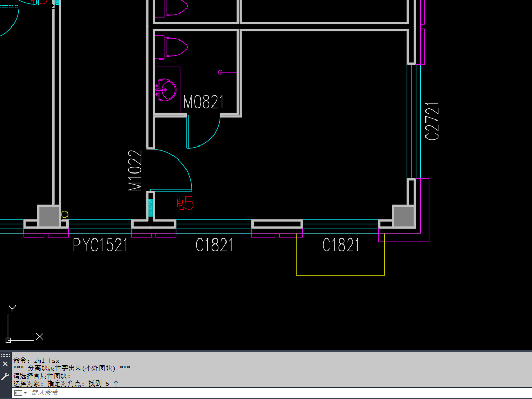The height and width of the screenshot is (399, 532).
Task: Select the vertical C2721 window label
Action: [x=433, y=121]
